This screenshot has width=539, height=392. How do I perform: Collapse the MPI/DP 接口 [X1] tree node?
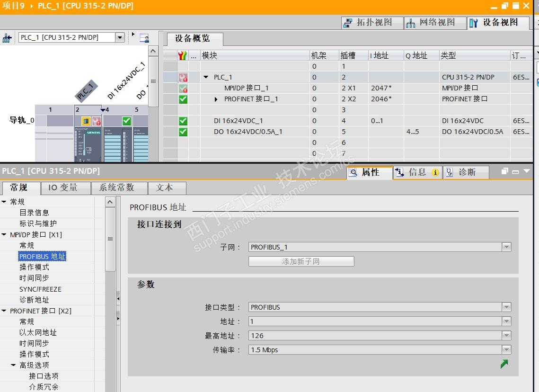coord(4,234)
